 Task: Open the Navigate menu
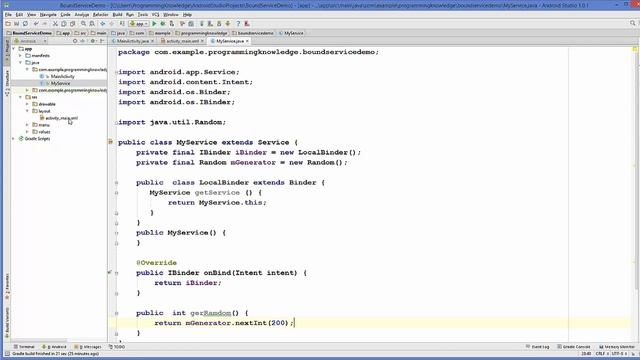pos(48,15)
